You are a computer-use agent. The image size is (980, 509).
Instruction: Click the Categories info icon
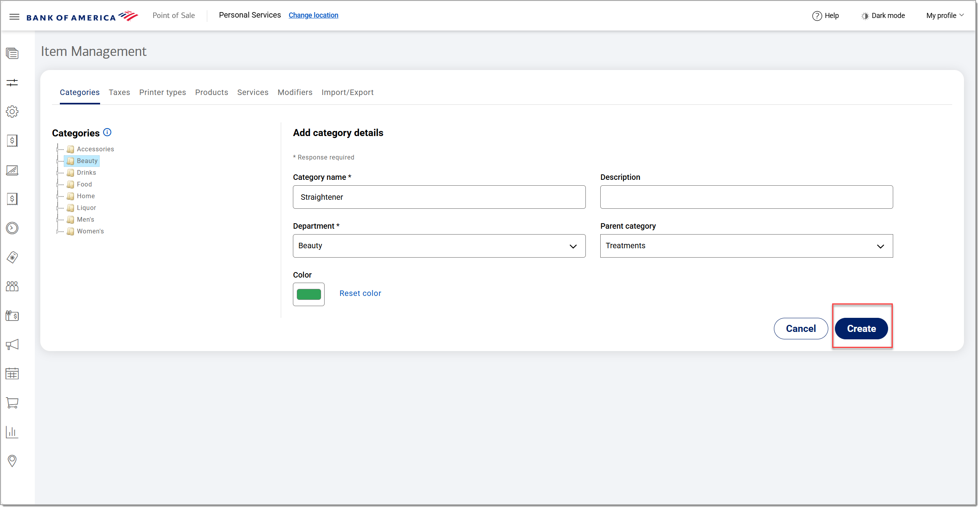point(107,133)
